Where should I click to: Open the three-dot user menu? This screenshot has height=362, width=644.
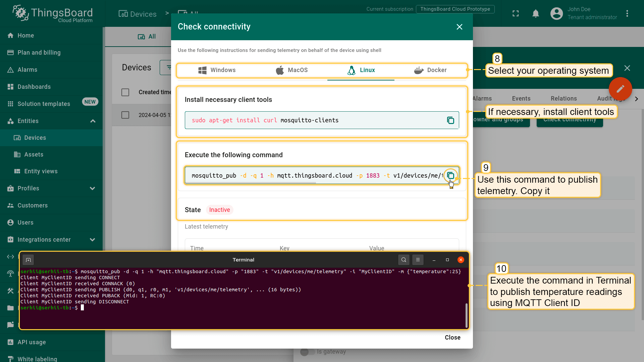point(627,13)
